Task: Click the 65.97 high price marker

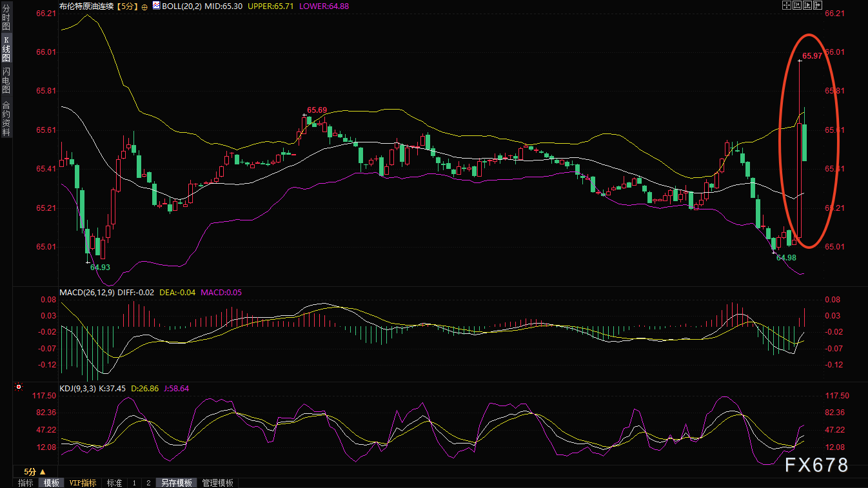Action: tap(811, 56)
